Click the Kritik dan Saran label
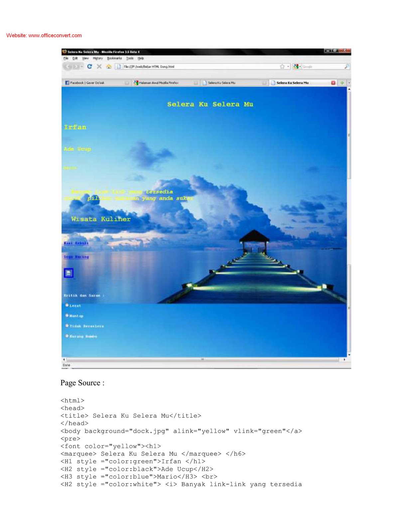Viewport: 411px width, 532px height. tap(84, 295)
